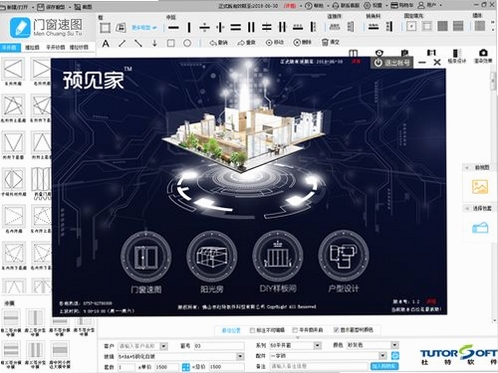Collapse the 选择包套 right panel section
The image size is (498, 373).
(467, 209)
